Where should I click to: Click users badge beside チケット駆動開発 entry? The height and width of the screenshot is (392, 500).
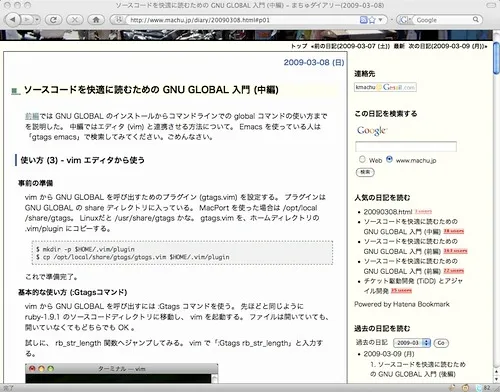401,291
